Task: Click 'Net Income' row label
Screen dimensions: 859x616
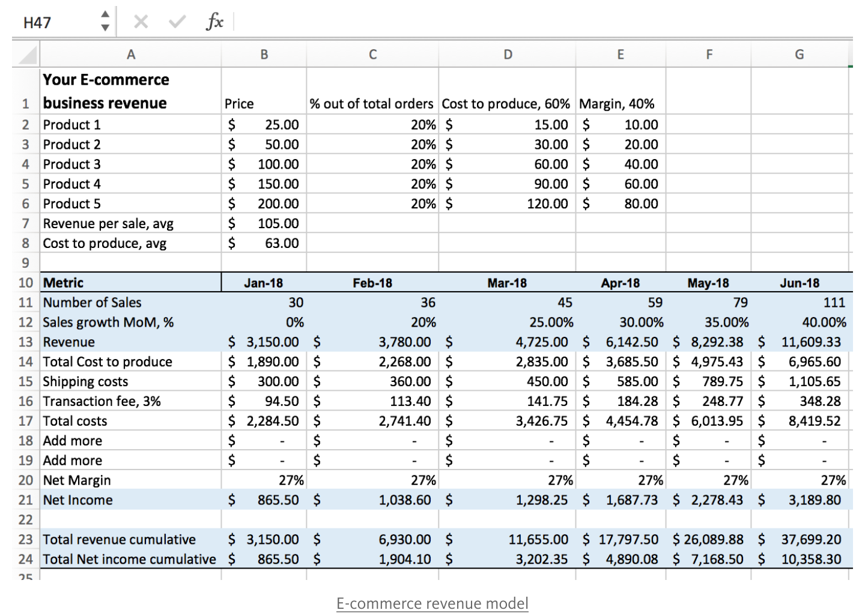Action: coord(131,500)
